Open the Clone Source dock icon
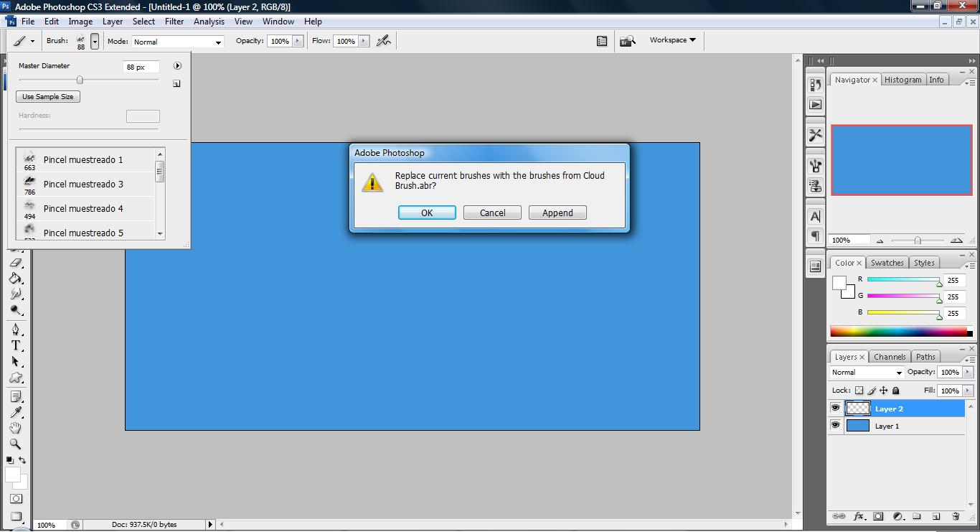The height and width of the screenshot is (532, 980). (815, 186)
